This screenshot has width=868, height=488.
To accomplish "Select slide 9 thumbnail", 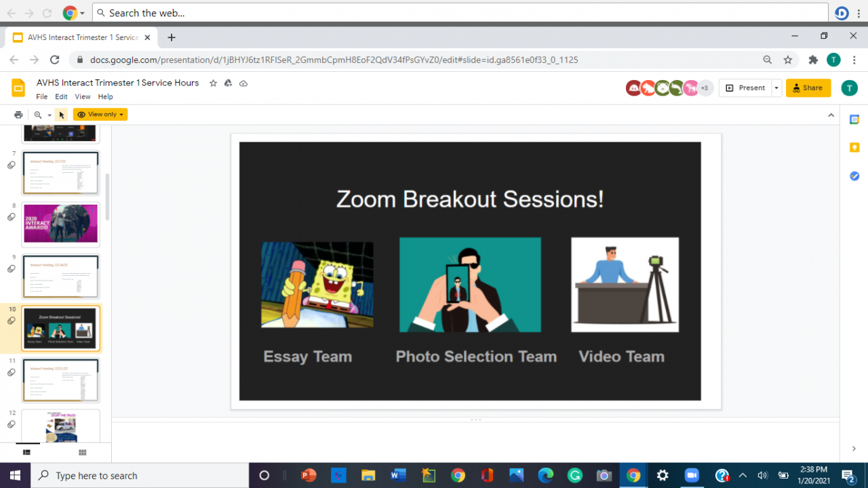I will coord(60,276).
